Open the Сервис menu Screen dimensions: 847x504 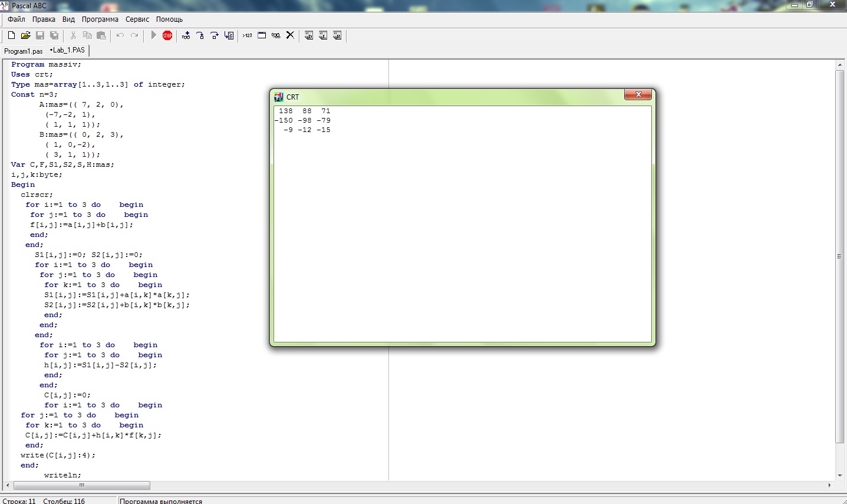tap(137, 19)
